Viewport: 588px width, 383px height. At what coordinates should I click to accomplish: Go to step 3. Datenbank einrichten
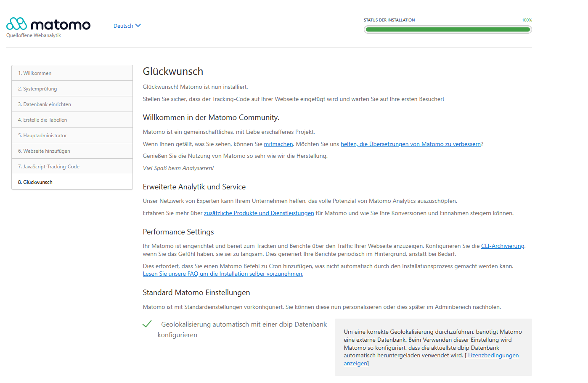click(72, 104)
